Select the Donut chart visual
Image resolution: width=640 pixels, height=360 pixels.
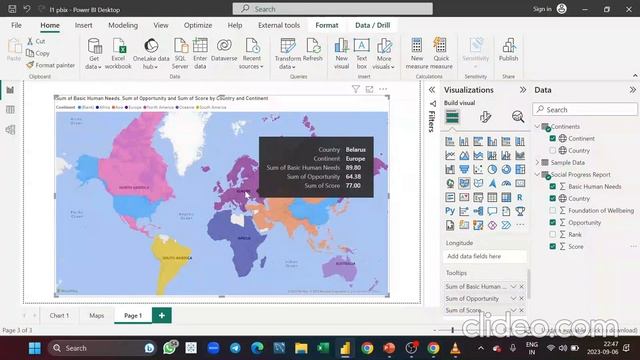coord(506,169)
